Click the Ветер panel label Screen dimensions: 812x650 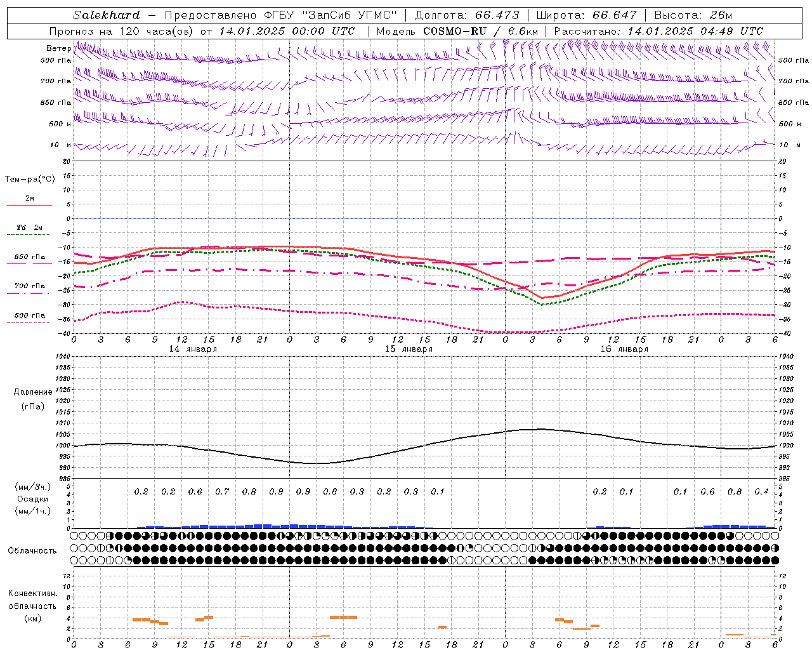point(58,48)
